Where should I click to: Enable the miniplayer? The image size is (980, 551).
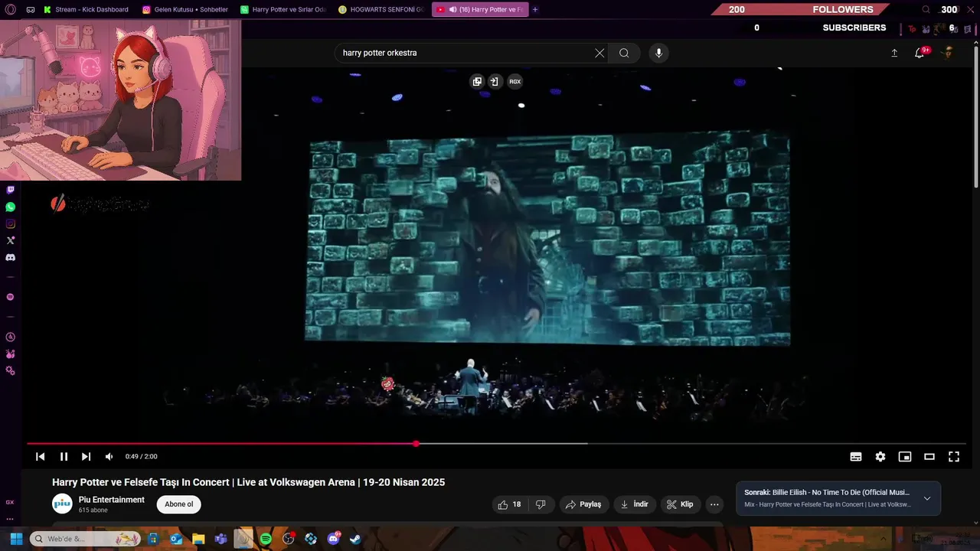coord(905,456)
